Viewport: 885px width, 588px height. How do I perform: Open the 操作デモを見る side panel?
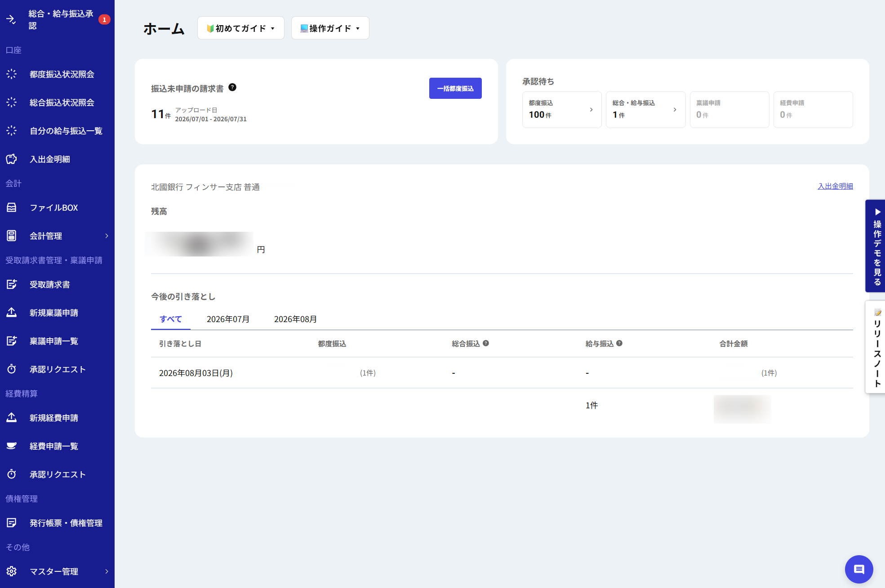(876, 246)
